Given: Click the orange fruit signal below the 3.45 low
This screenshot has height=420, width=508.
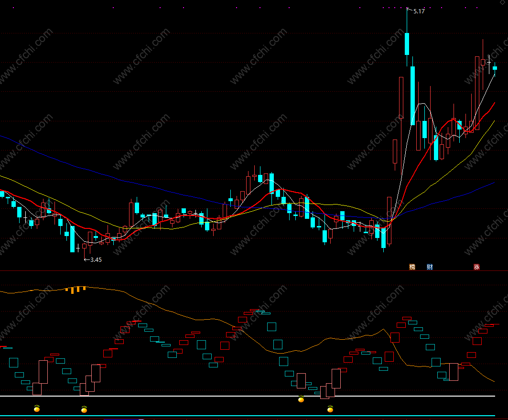Looking at the screenshot, I should [x=84, y=409].
